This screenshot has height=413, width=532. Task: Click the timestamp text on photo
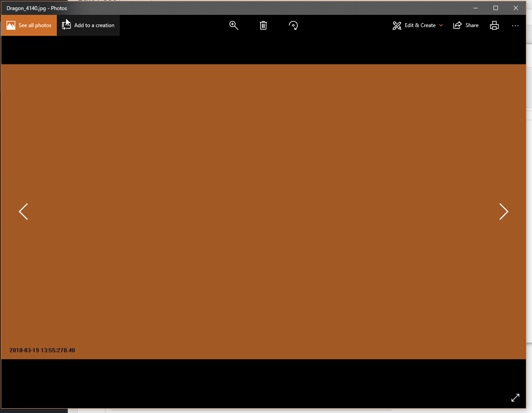tap(42, 351)
